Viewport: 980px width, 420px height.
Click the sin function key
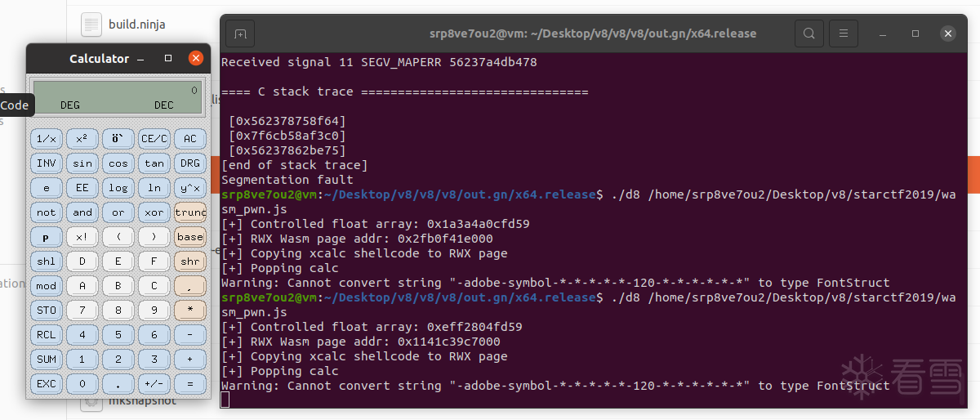(82, 163)
